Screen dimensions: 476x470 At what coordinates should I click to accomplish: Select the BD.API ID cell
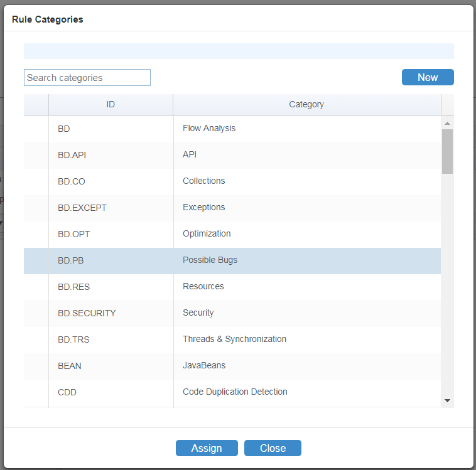coord(111,156)
